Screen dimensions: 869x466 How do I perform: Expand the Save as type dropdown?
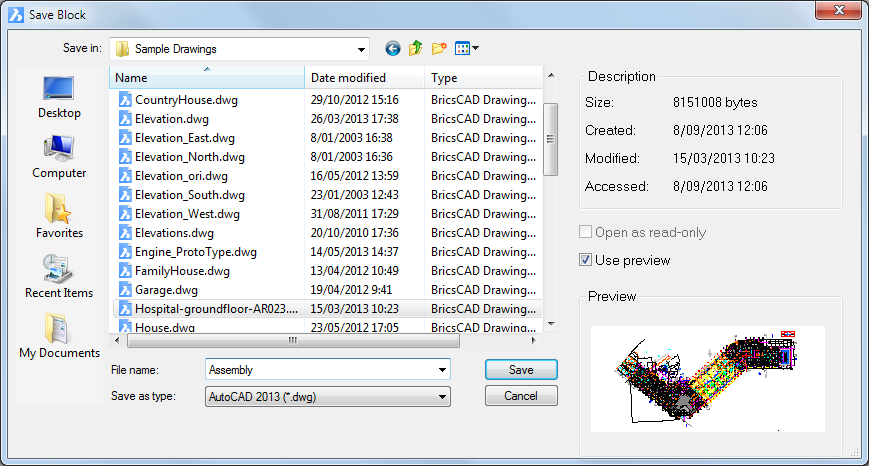[442, 397]
